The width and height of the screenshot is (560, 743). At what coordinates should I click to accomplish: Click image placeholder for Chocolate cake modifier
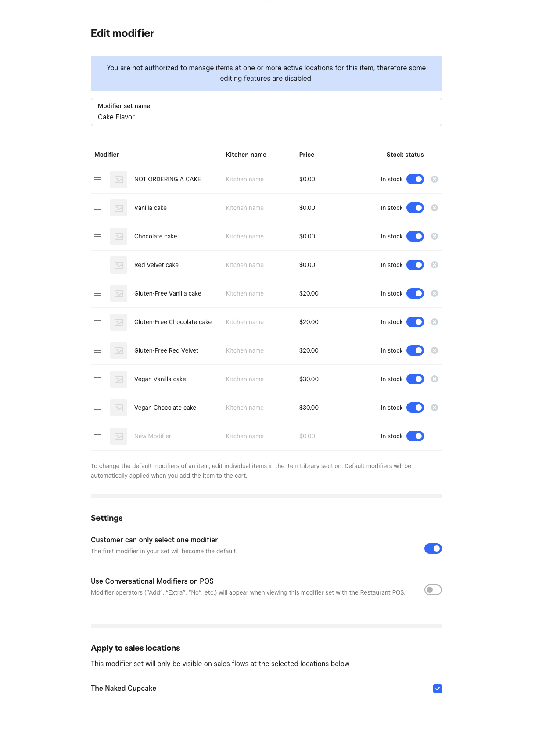(x=118, y=236)
